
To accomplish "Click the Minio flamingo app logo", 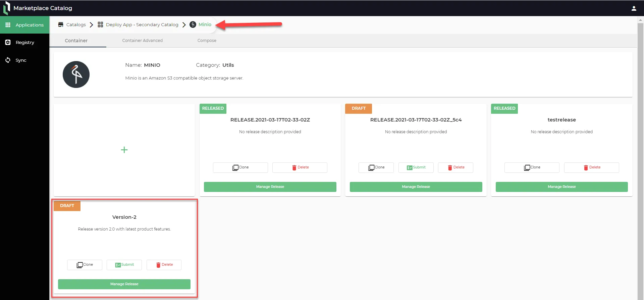I will point(76,74).
